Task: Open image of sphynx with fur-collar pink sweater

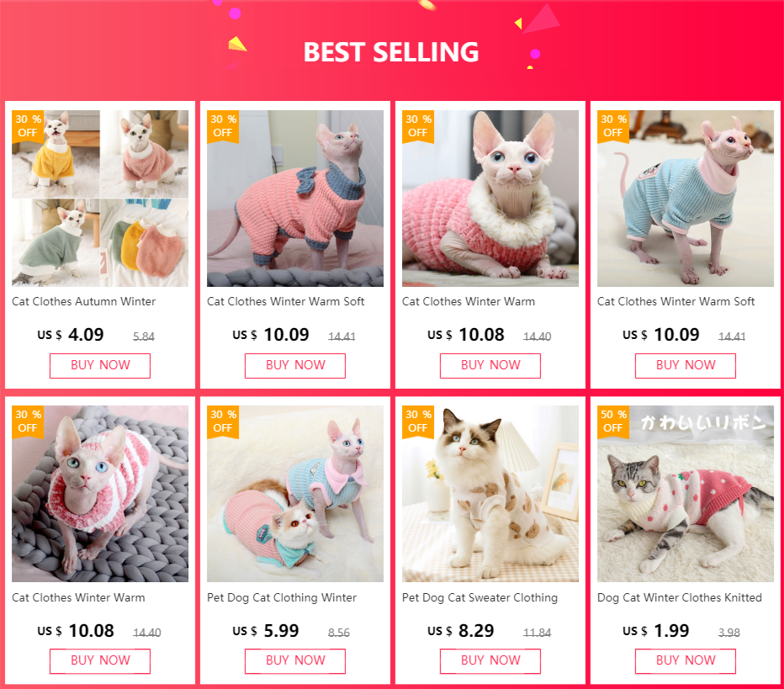Action: click(490, 199)
